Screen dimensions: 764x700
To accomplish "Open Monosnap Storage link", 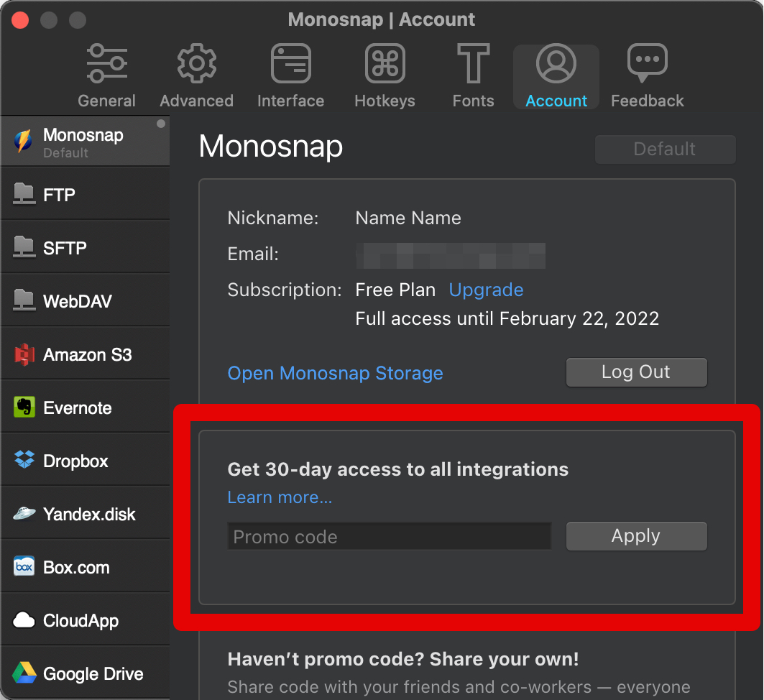I will point(335,373).
